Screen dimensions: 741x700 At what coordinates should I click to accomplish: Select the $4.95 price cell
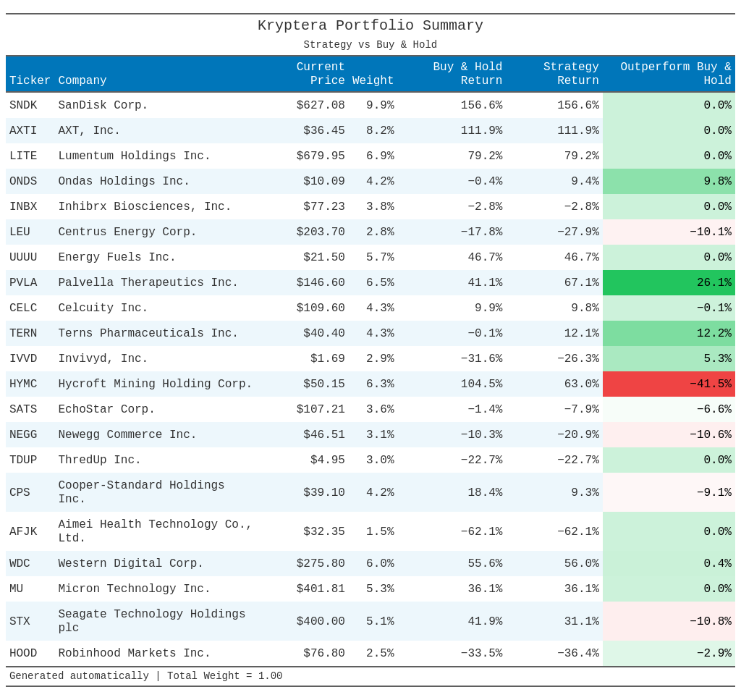tap(328, 460)
